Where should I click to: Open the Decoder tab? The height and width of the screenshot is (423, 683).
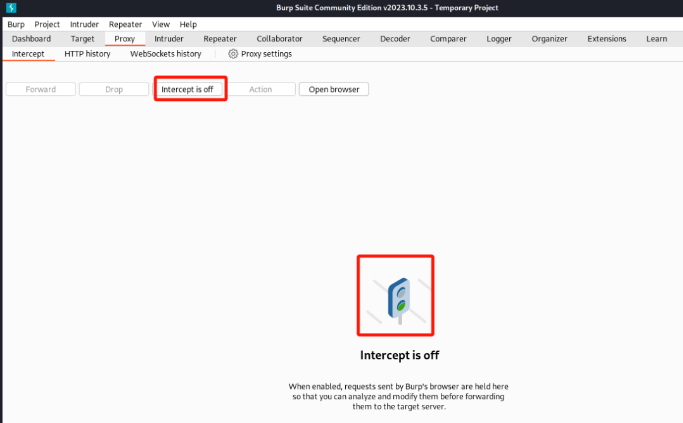tap(395, 39)
